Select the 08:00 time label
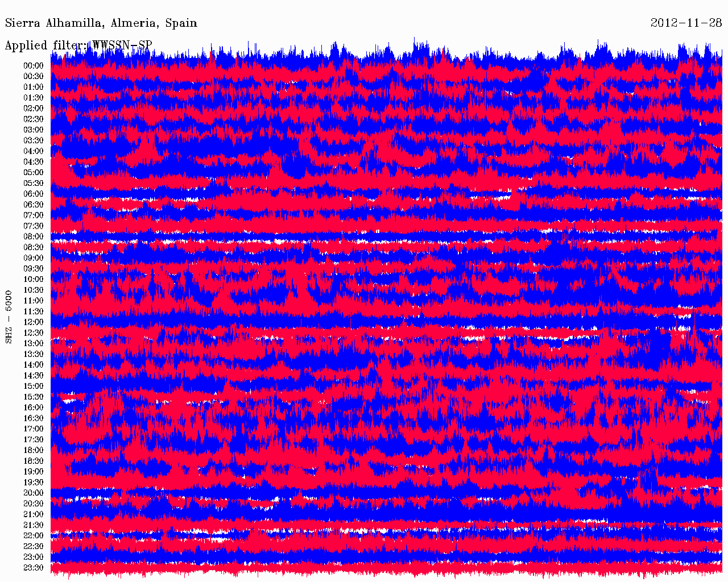The width and height of the screenshot is (728, 582). (34, 237)
